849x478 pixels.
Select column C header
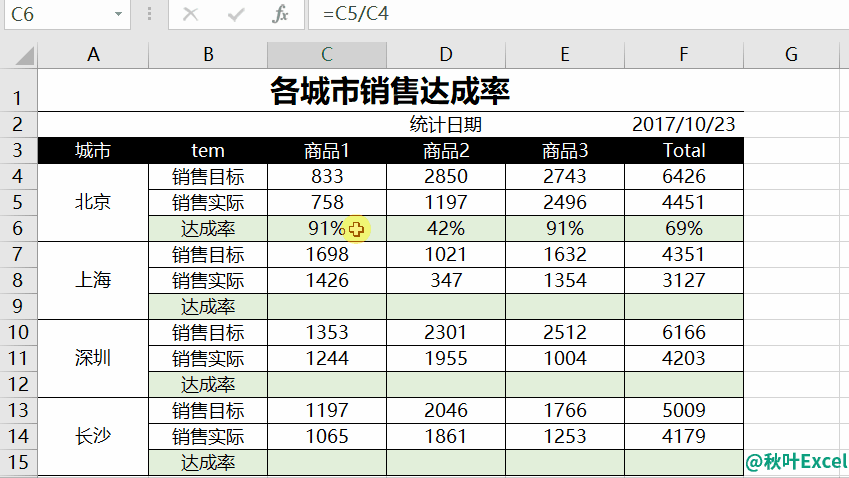tap(327, 55)
